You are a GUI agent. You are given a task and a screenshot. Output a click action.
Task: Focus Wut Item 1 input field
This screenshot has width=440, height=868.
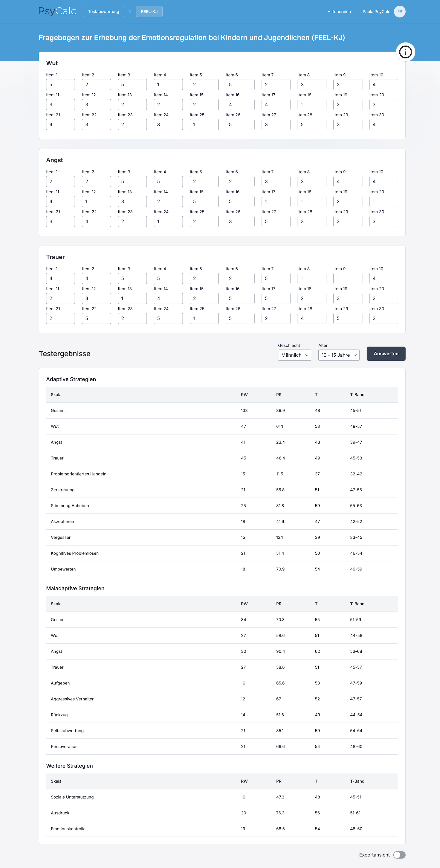point(60,85)
